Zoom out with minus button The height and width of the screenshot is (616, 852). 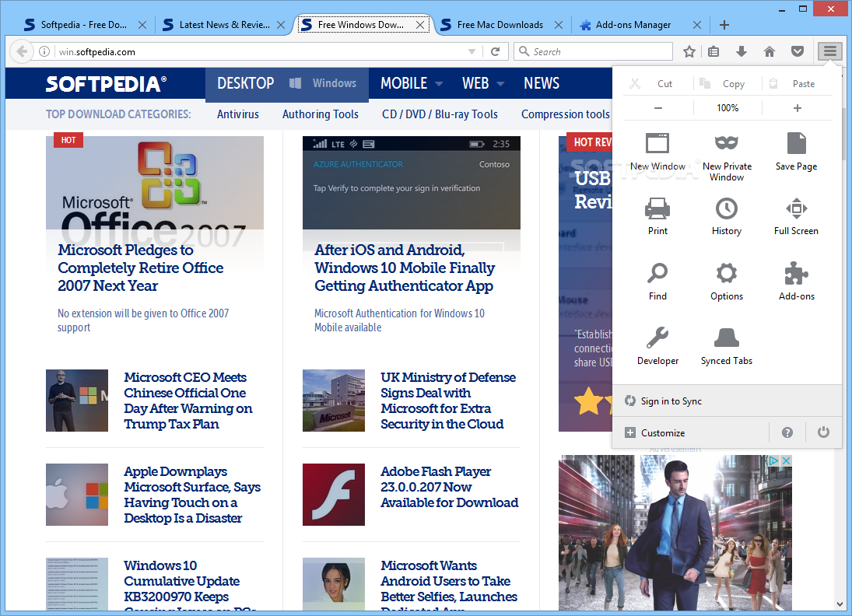(x=658, y=108)
